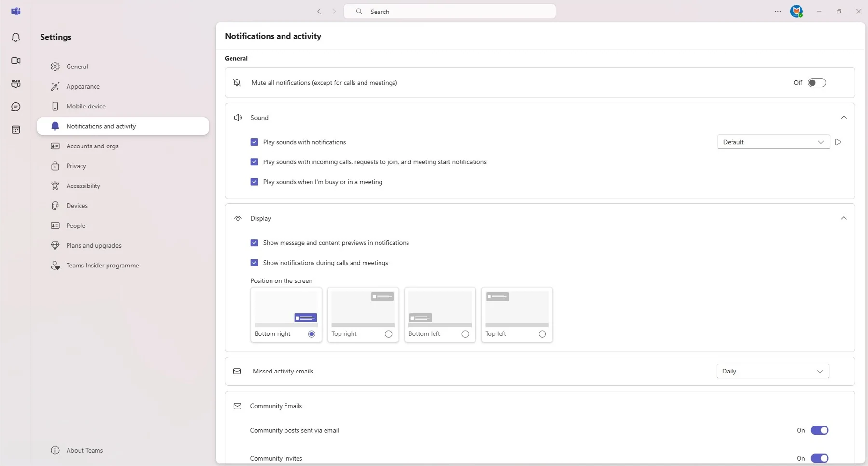This screenshot has height=466, width=868.
Task: Select Notifications and activity settings
Action: [x=123, y=126]
